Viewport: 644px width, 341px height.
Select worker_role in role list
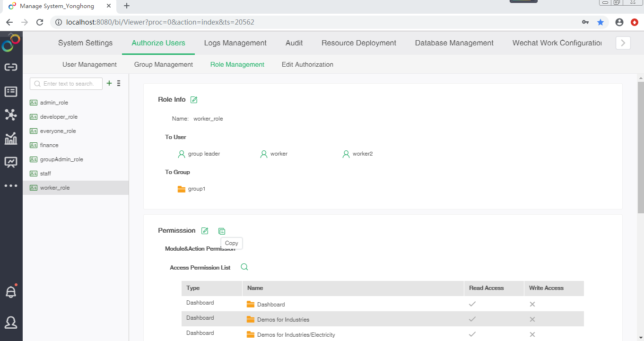(76, 188)
